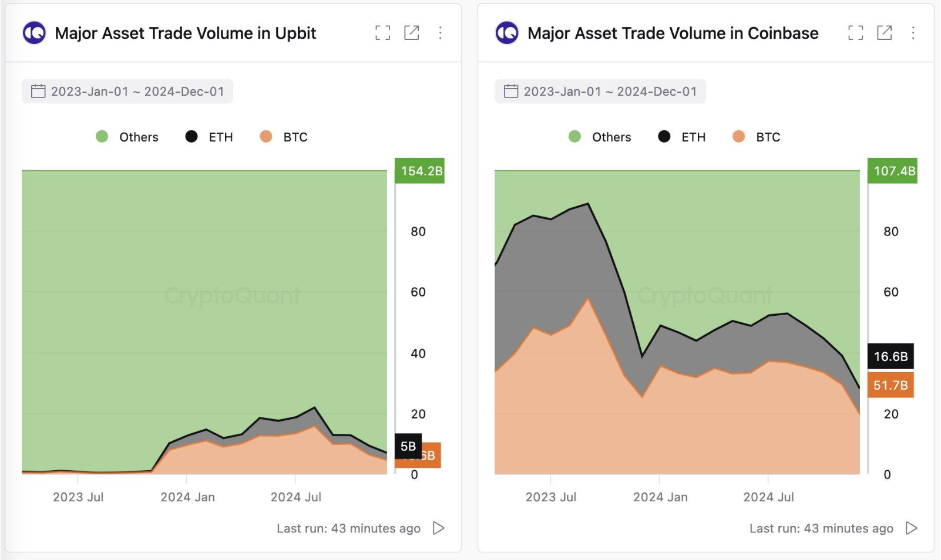Open Upbit chart in new window
Image resolution: width=941 pixels, height=560 pixels.
click(412, 33)
